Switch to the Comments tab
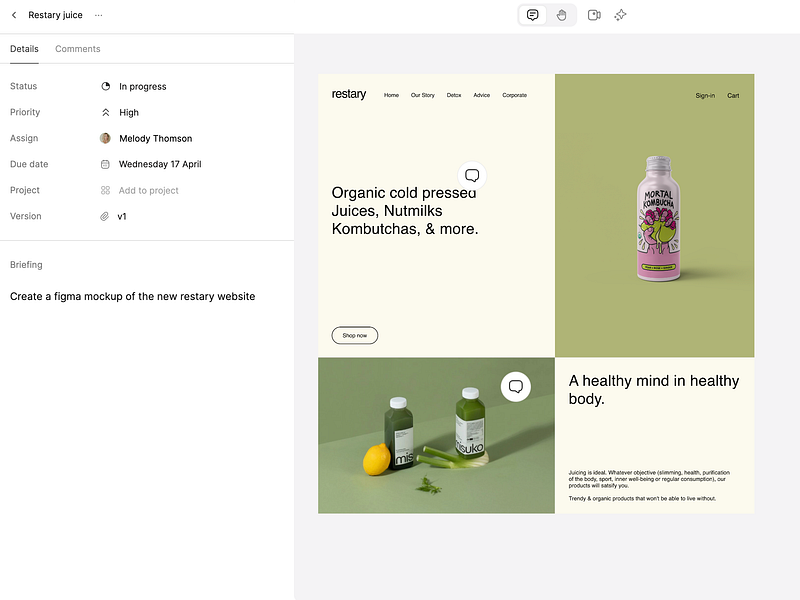 click(x=78, y=49)
